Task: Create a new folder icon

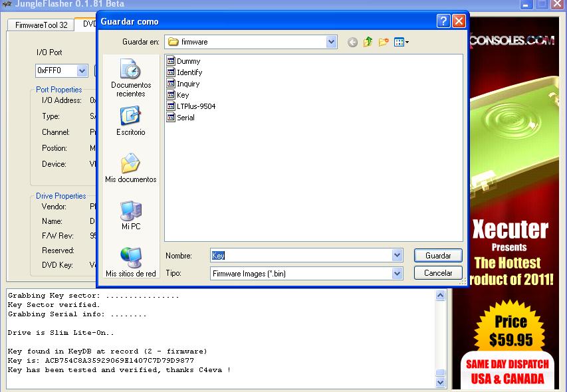Action: click(384, 42)
